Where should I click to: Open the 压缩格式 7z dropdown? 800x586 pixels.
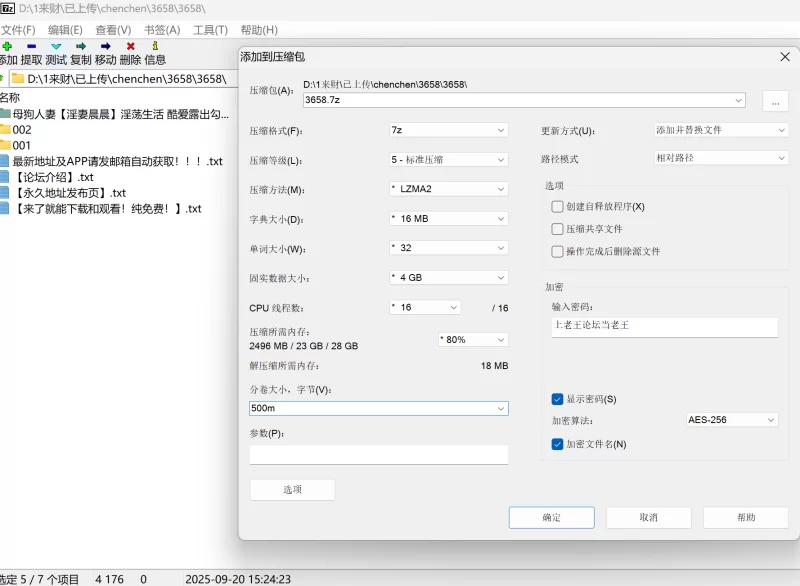448,130
